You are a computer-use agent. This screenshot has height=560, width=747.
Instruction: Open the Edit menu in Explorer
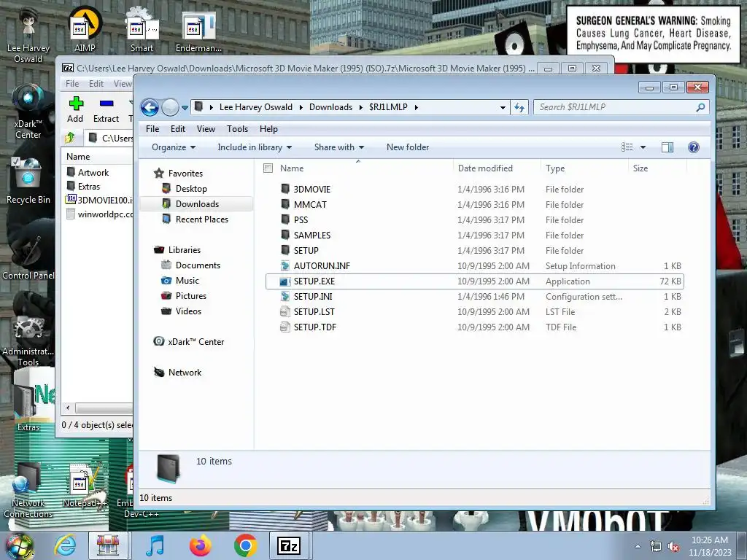(x=178, y=129)
